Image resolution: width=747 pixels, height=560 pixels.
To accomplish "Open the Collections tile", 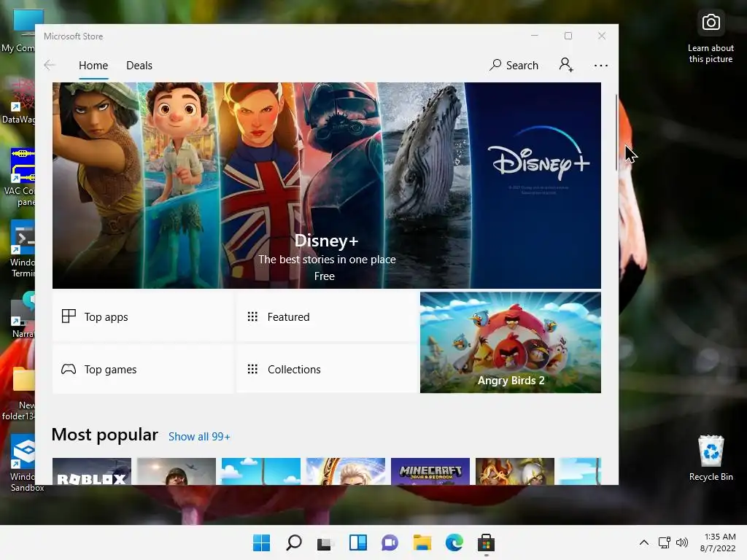I will [327, 369].
